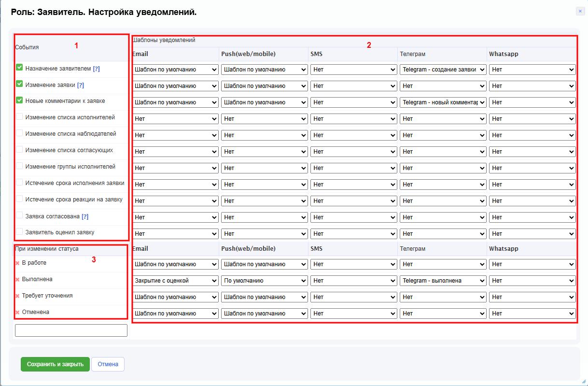Close the dialog with the top-right X icon
Screen dimensions: 588x386
click(x=580, y=11)
